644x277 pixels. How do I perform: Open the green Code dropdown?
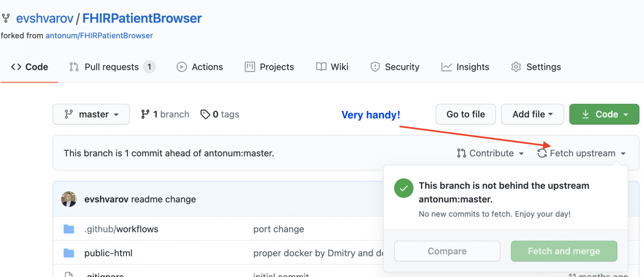pos(604,115)
